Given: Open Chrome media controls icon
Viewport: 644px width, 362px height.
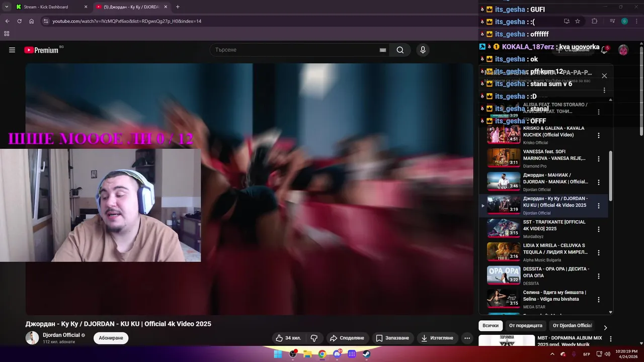Looking at the screenshot, I should coord(612,21).
